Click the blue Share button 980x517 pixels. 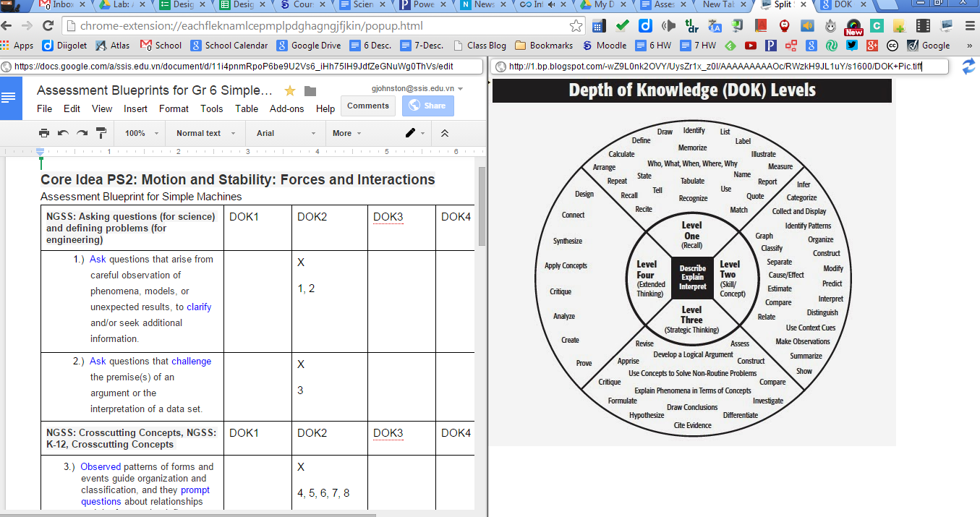tap(427, 106)
